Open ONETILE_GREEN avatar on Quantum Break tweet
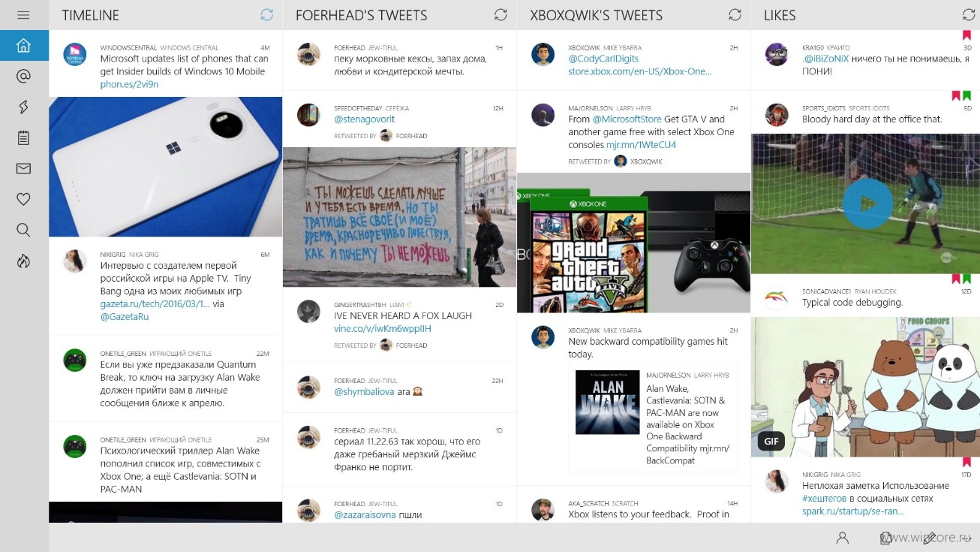 tap(75, 360)
